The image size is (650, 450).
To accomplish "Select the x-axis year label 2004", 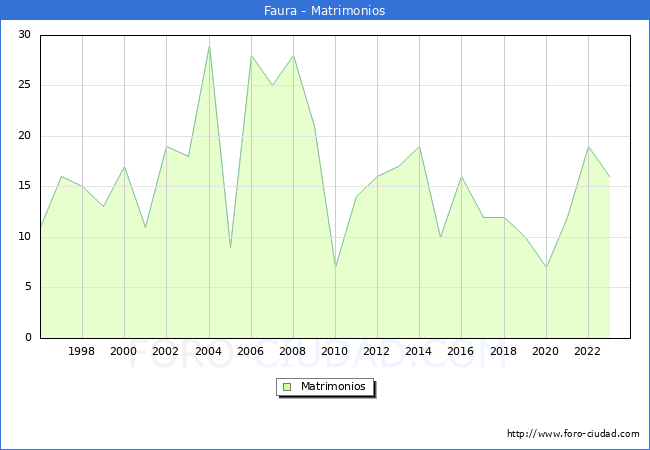I will pos(209,351).
